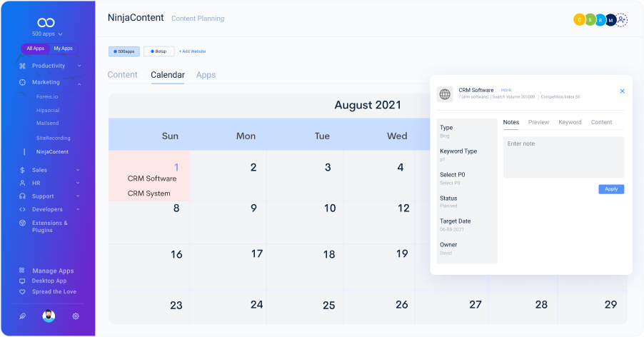The width and height of the screenshot is (644, 337).
Task: Click the add team member icon
Action: 622,20
